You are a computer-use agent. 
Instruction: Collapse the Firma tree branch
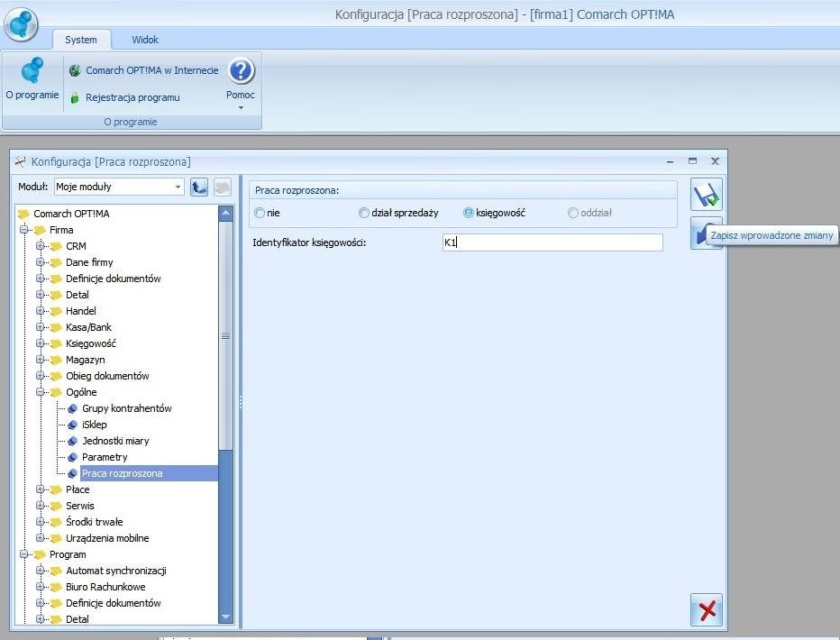point(23,230)
